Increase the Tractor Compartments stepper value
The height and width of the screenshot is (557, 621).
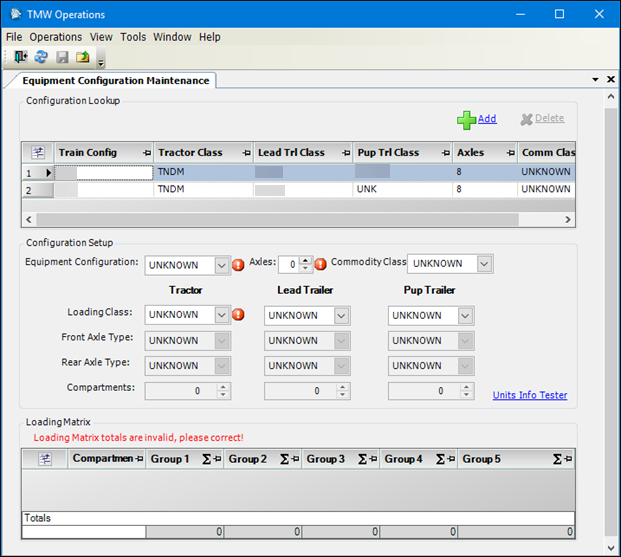223,387
